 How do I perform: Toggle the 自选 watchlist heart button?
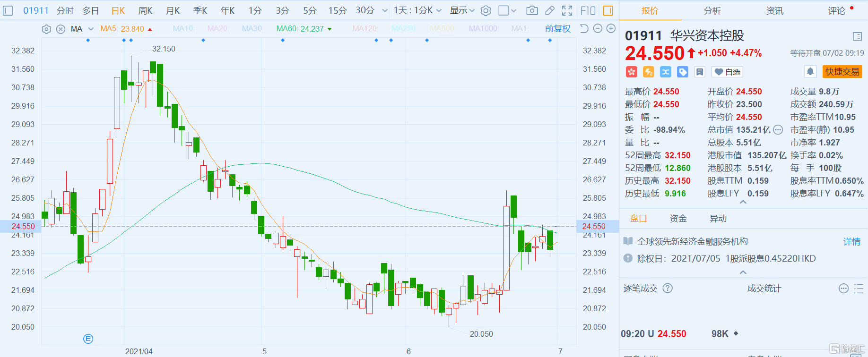727,72
